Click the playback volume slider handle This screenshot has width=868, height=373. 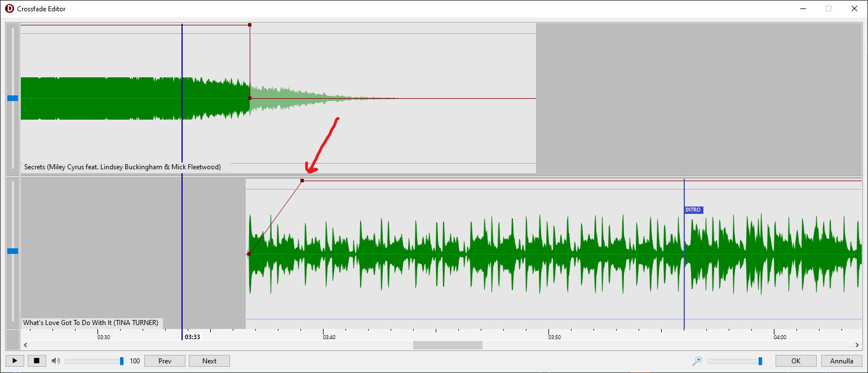pos(122,361)
